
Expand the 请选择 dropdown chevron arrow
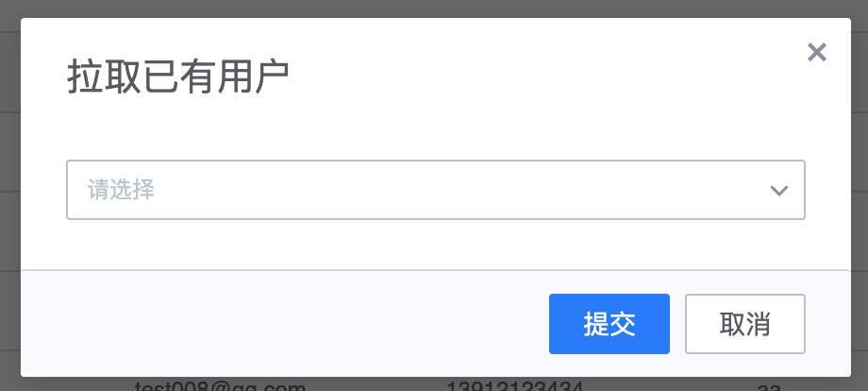click(x=779, y=191)
